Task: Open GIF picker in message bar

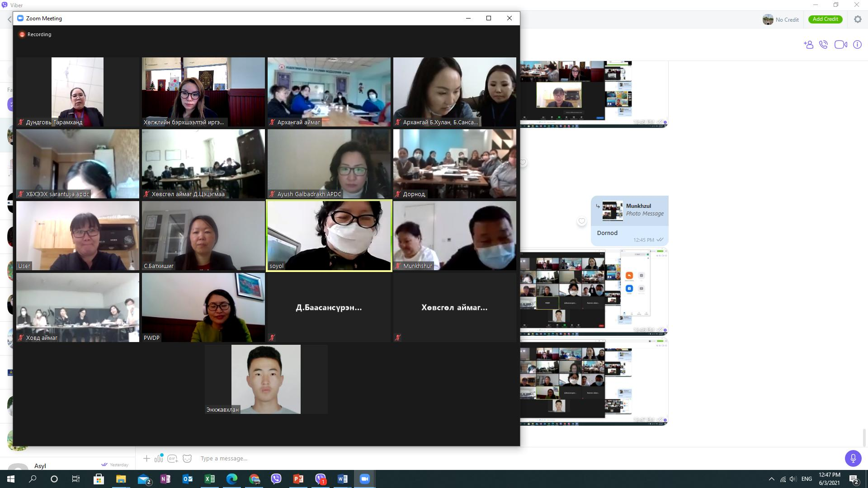Action: pos(172,458)
